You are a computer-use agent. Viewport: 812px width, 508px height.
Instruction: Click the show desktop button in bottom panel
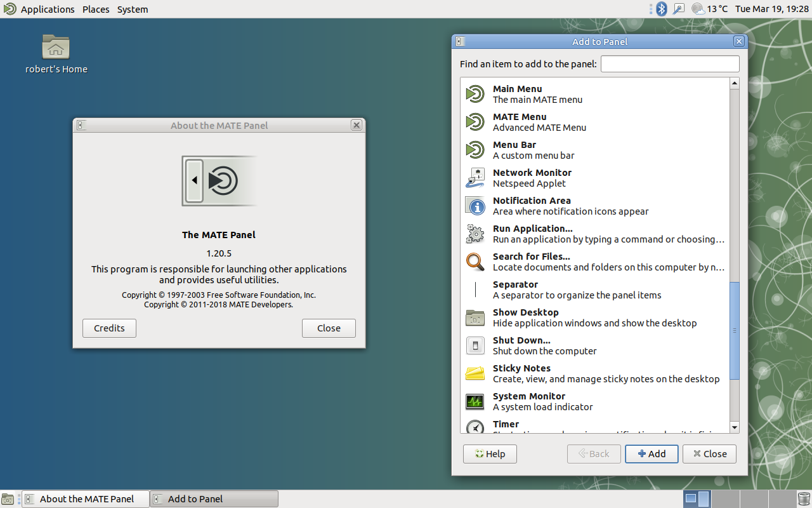click(8, 499)
